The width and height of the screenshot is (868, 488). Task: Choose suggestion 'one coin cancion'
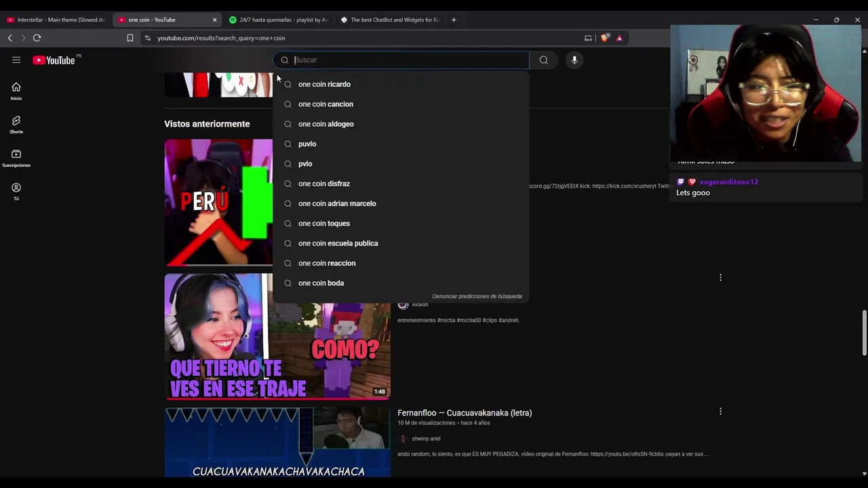click(401, 104)
